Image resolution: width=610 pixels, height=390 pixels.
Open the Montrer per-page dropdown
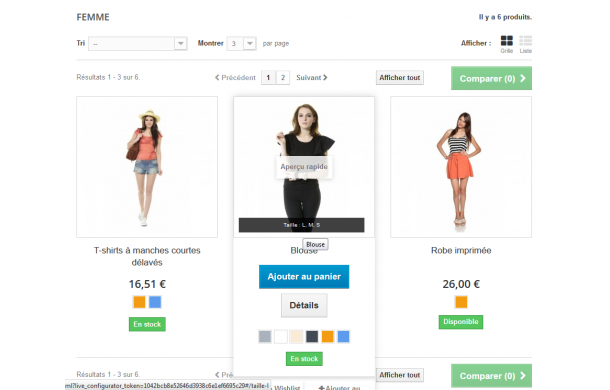coord(241,44)
